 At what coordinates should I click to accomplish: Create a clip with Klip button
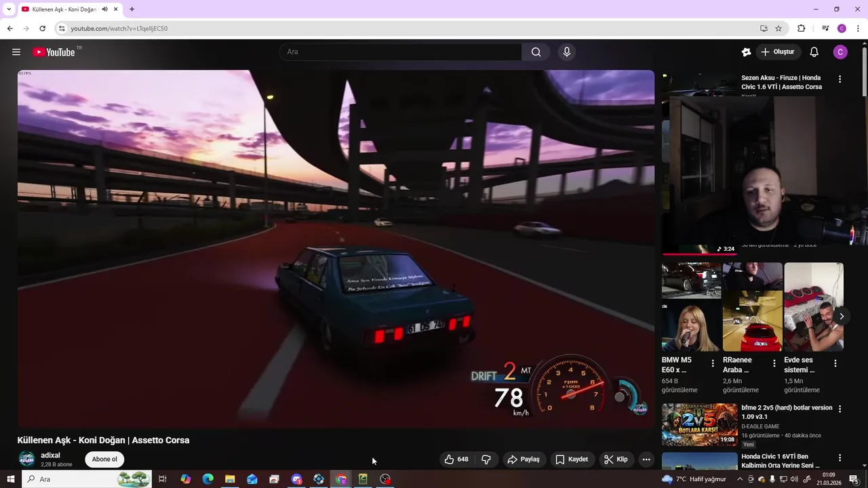click(616, 460)
